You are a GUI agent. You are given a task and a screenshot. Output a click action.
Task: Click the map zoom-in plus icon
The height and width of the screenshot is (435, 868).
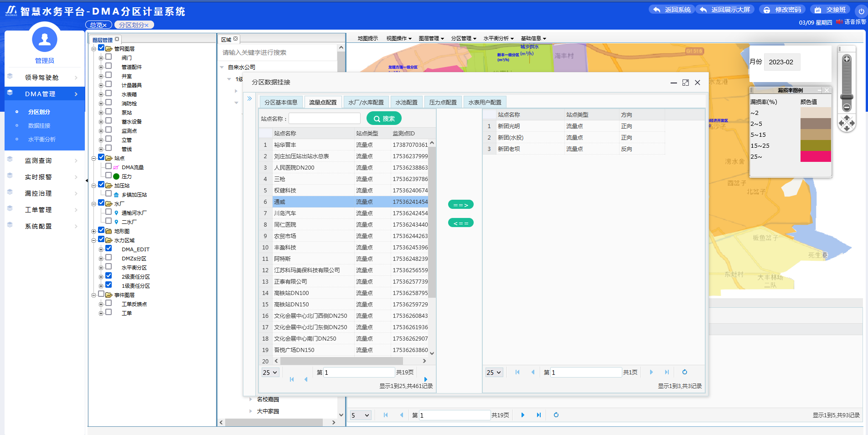click(x=847, y=59)
